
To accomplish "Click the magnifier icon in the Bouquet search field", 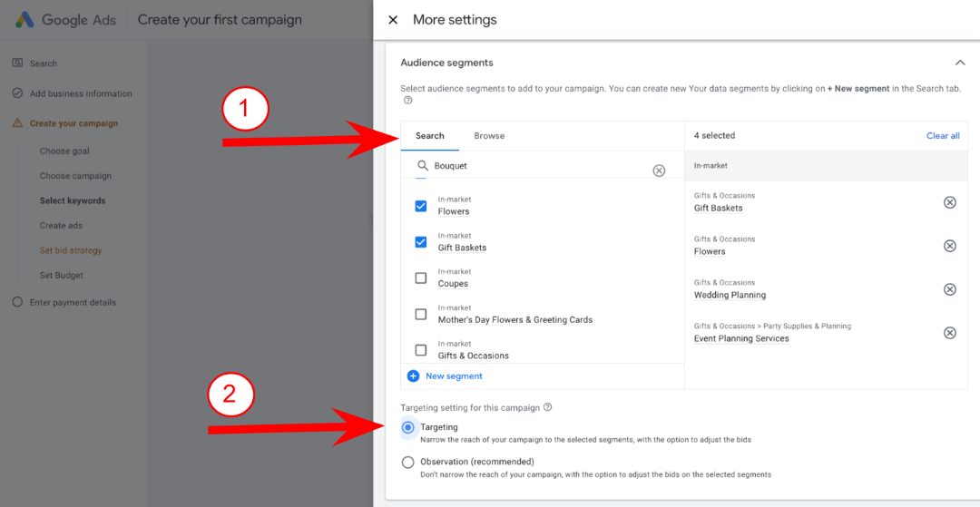I will pos(423,165).
